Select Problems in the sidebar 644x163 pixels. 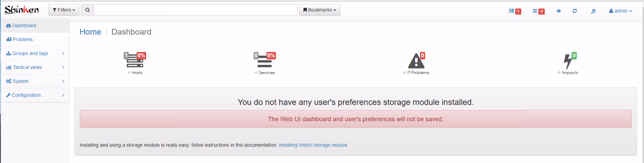click(22, 39)
